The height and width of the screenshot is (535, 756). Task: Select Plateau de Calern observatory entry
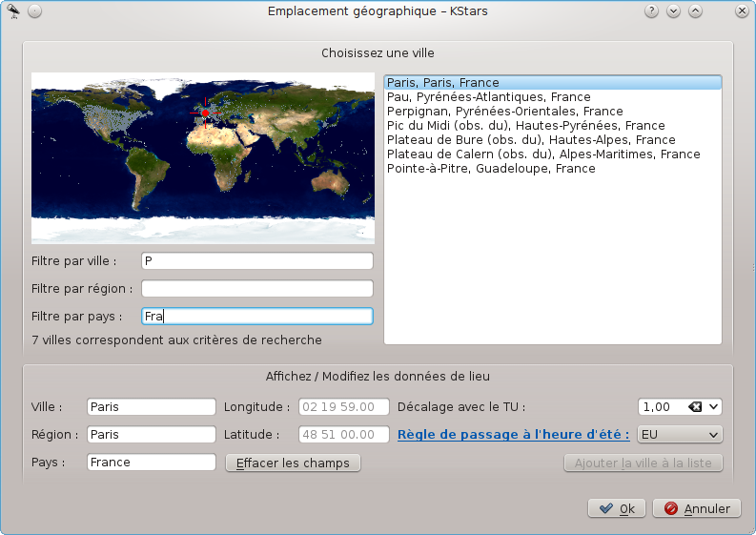pyautogui.click(x=543, y=154)
